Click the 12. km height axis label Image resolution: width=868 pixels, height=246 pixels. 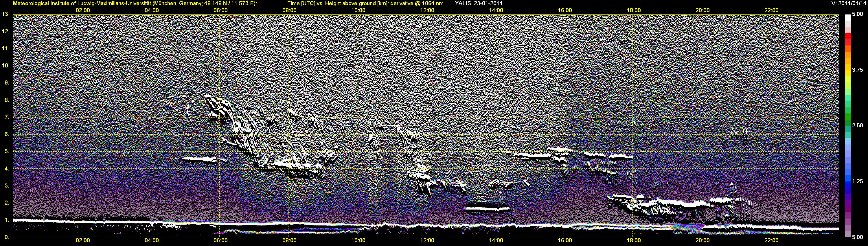coord(5,31)
